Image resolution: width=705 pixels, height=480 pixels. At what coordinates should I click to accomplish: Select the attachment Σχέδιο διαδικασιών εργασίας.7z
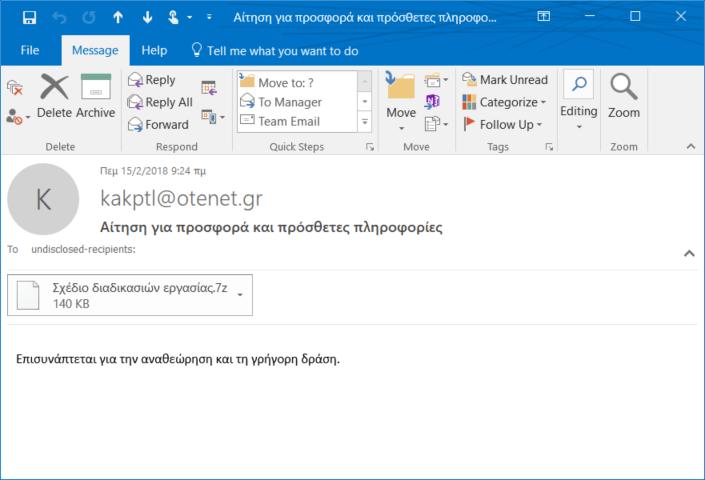130,295
